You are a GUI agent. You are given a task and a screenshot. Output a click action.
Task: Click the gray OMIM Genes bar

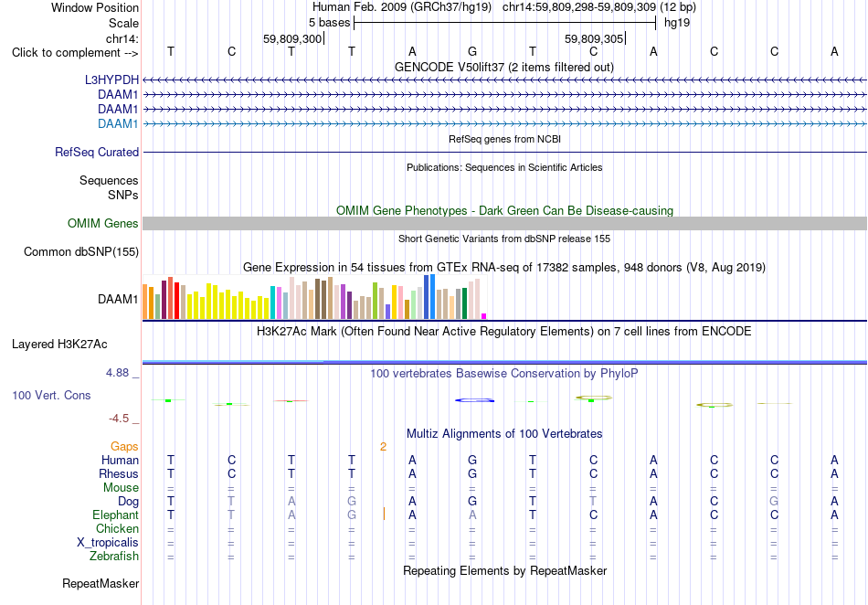(x=504, y=224)
